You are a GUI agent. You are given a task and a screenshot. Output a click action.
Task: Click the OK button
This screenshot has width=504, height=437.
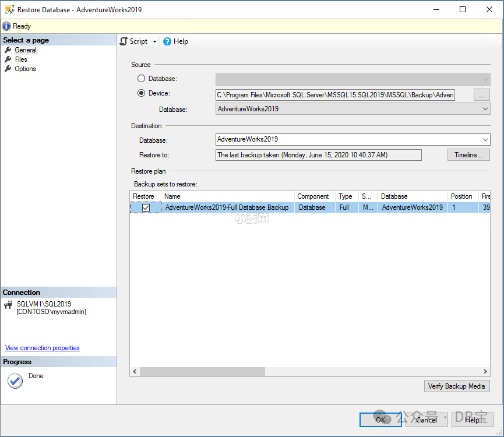[380, 420]
